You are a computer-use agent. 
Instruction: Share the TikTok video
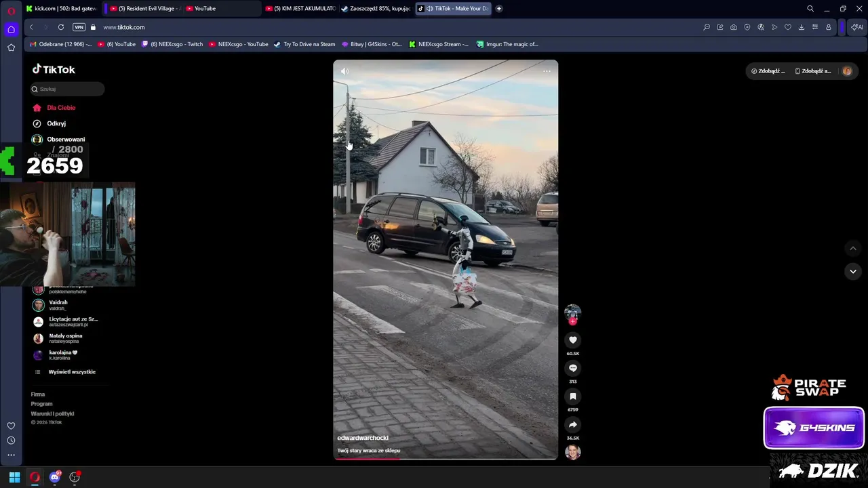[x=573, y=425]
